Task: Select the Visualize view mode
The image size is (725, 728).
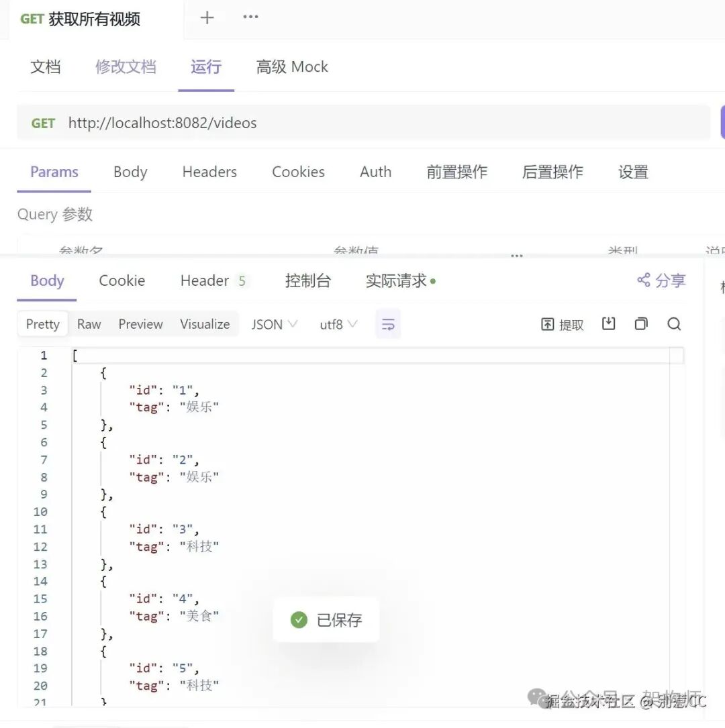Action: pos(205,324)
